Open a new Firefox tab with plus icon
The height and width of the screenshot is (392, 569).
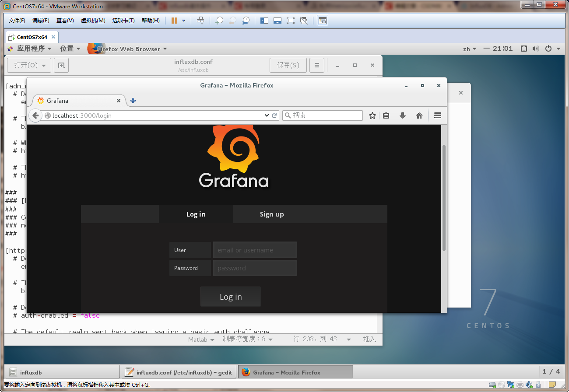click(133, 101)
